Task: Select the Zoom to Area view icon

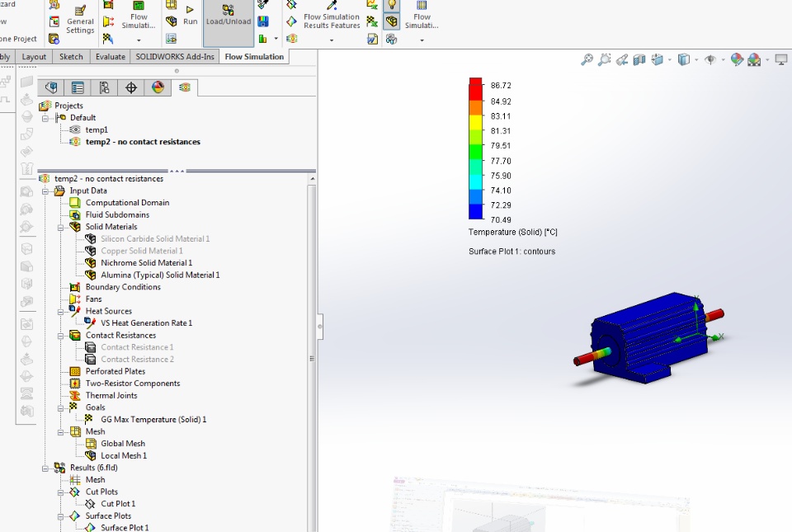Action: point(604,60)
